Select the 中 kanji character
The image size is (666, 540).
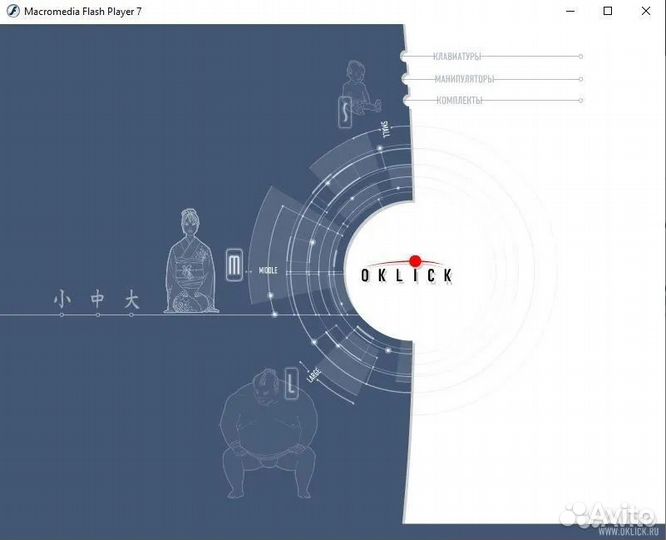[97, 299]
